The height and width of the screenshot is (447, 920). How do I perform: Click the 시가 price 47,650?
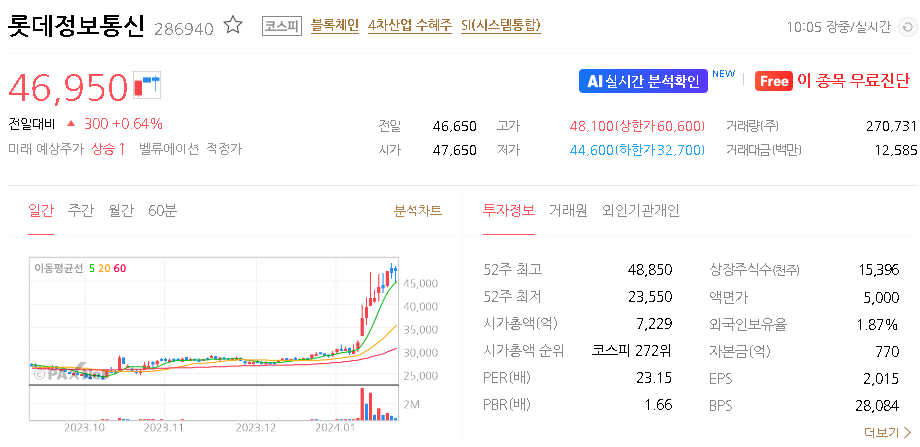tap(454, 150)
